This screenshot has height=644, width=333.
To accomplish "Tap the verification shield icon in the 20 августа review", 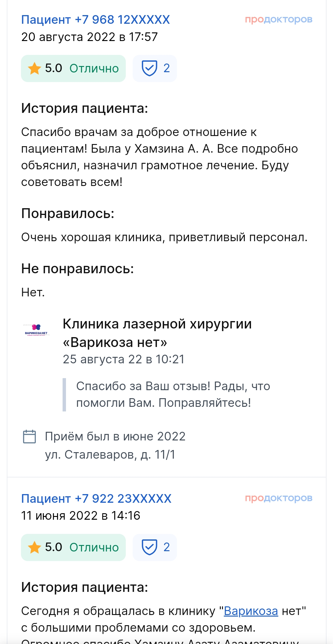I will tap(150, 68).
